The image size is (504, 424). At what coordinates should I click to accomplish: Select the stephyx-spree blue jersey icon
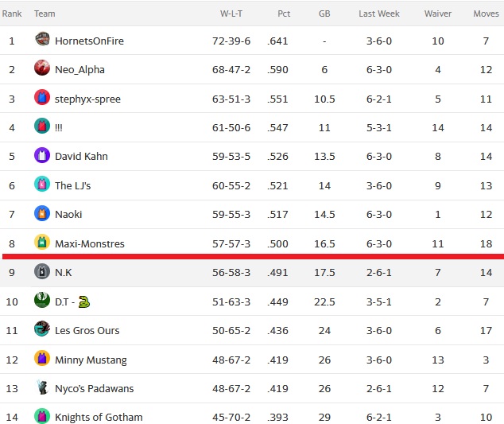[42, 97]
